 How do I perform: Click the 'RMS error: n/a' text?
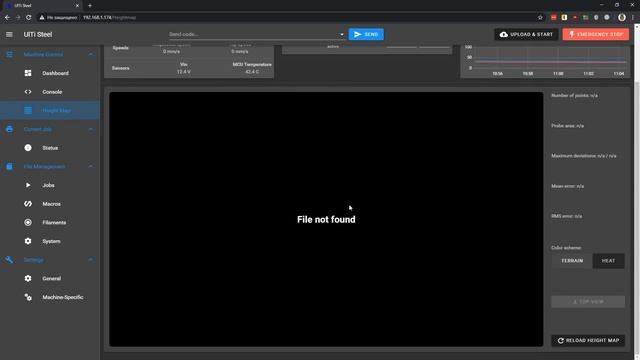(567, 216)
